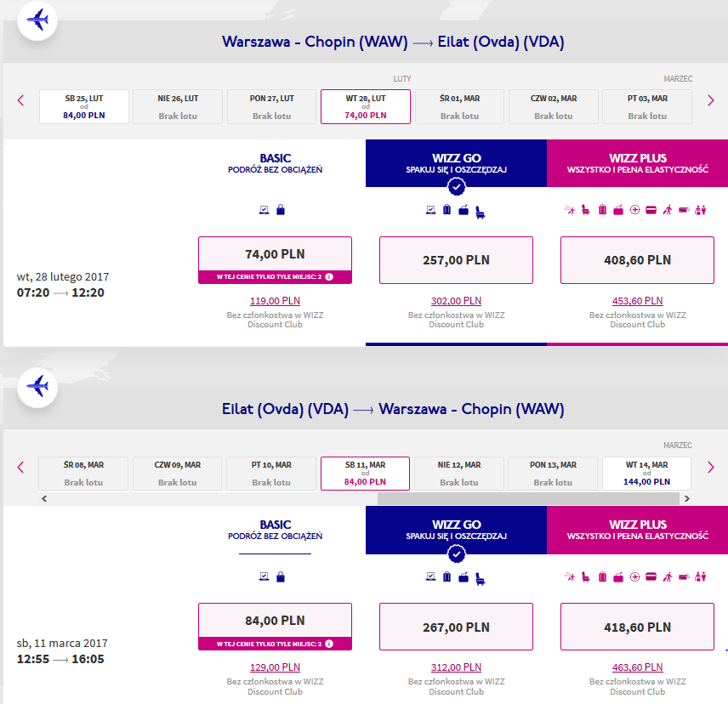Open the 129,00 PLN non-member price link
This screenshot has width=728, height=704.
[275, 667]
